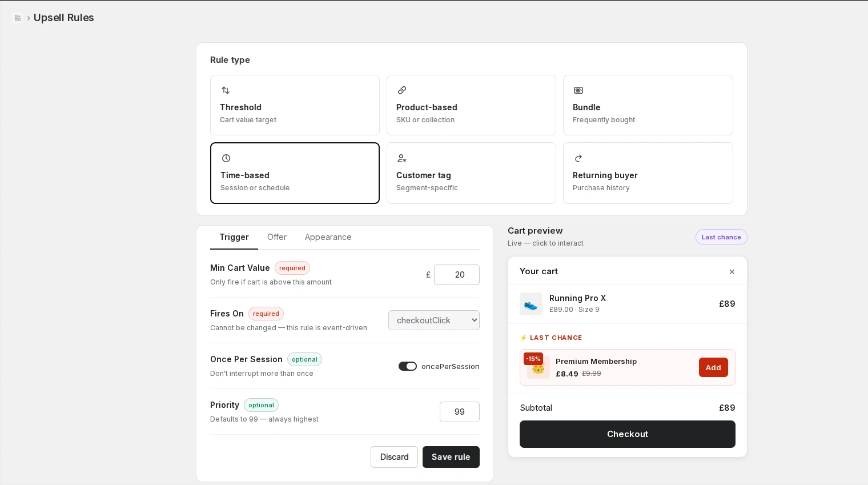Viewport: 868px width, 485px height.
Task: Open the Fires On checkoutClick dropdown
Action: [434, 320]
